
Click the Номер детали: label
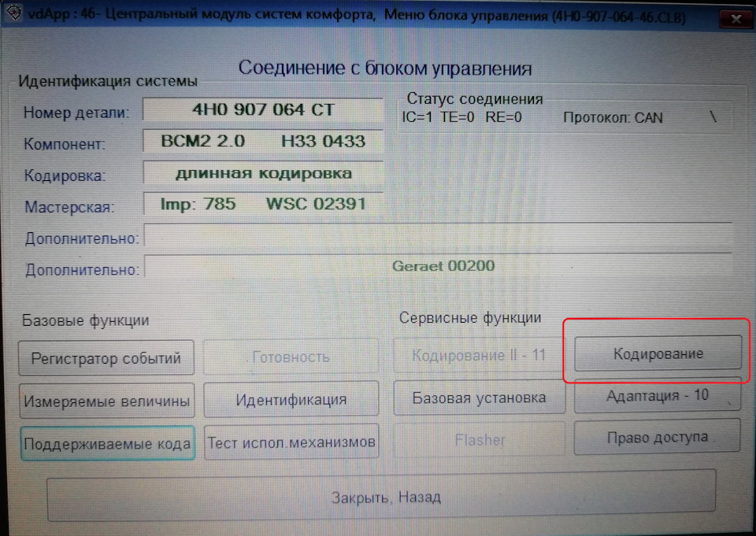(76, 113)
